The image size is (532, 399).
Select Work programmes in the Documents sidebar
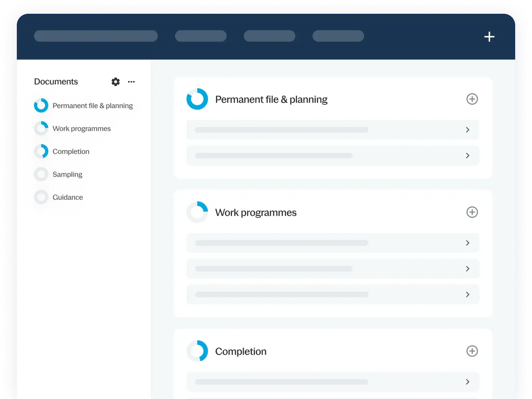81,128
